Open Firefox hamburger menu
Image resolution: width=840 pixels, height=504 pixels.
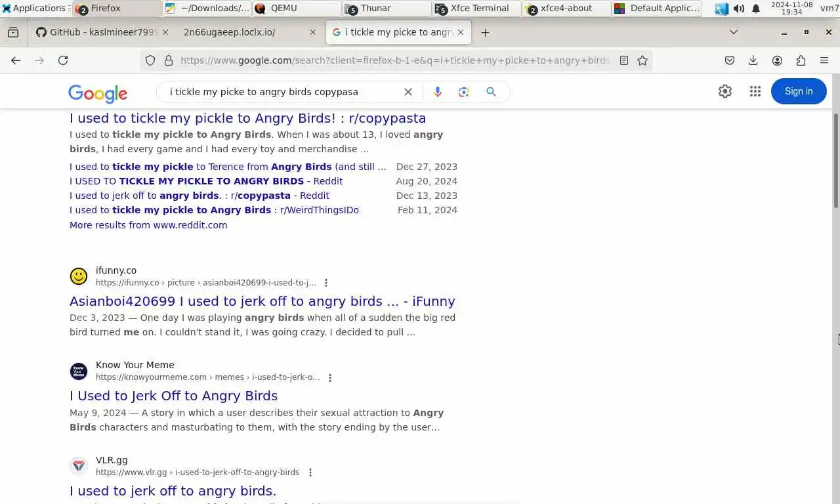click(824, 60)
